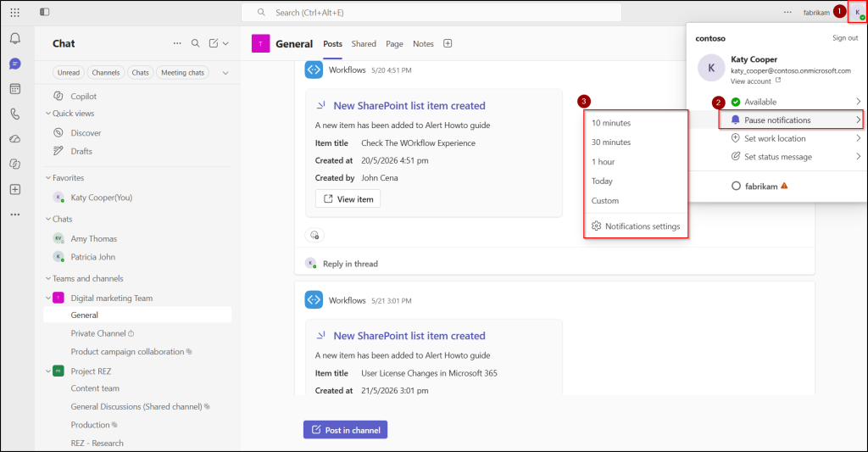The image size is (868, 452).
Task: Collapse Digital marketing Team
Action: pos(48,298)
